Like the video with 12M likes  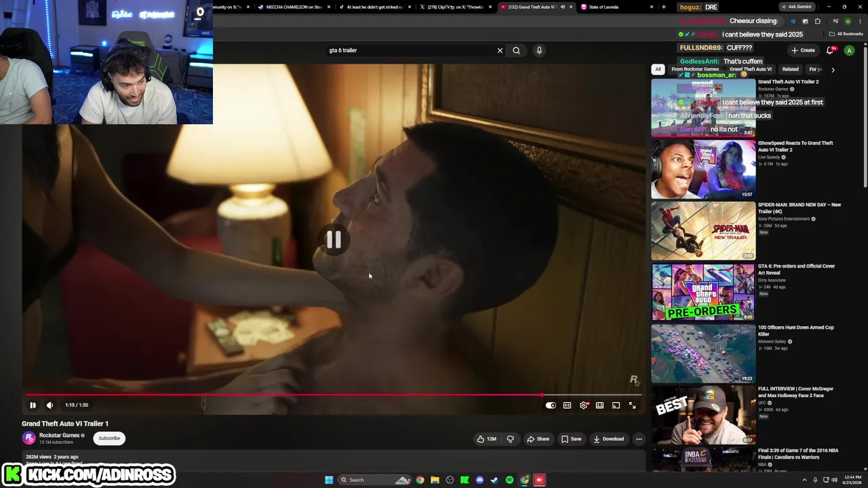coord(486,439)
